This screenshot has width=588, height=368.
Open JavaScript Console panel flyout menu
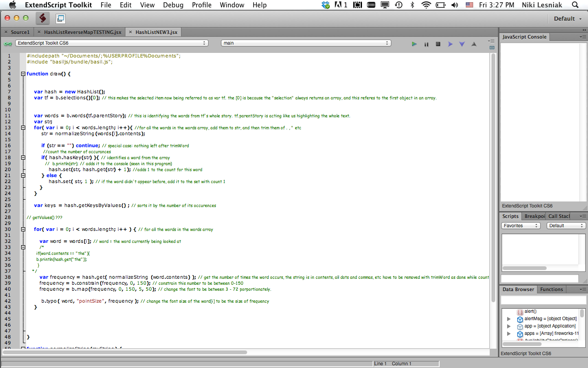(x=583, y=37)
